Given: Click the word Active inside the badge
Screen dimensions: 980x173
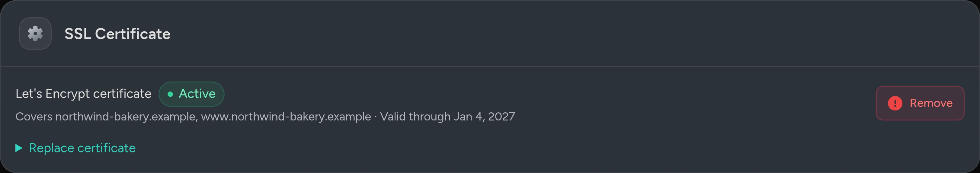Looking at the screenshot, I should pyautogui.click(x=197, y=94).
